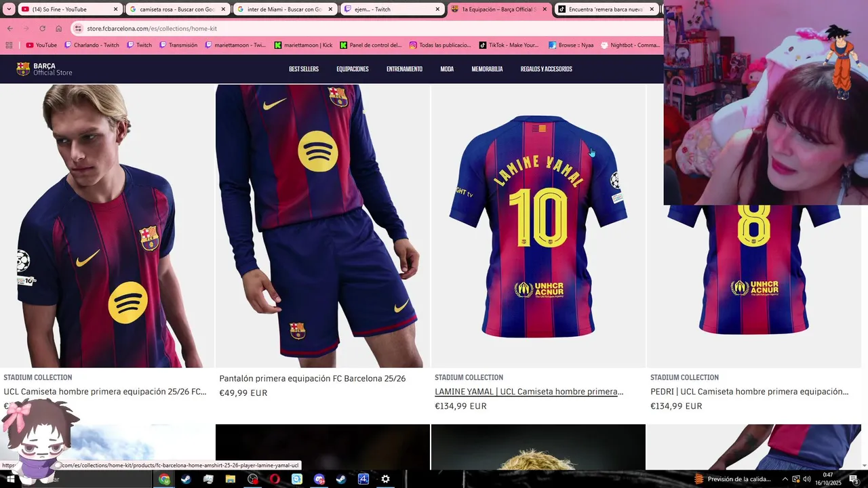Image resolution: width=868 pixels, height=488 pixels.
Task: Open site information icon in address bar
Action: (79, 28)
